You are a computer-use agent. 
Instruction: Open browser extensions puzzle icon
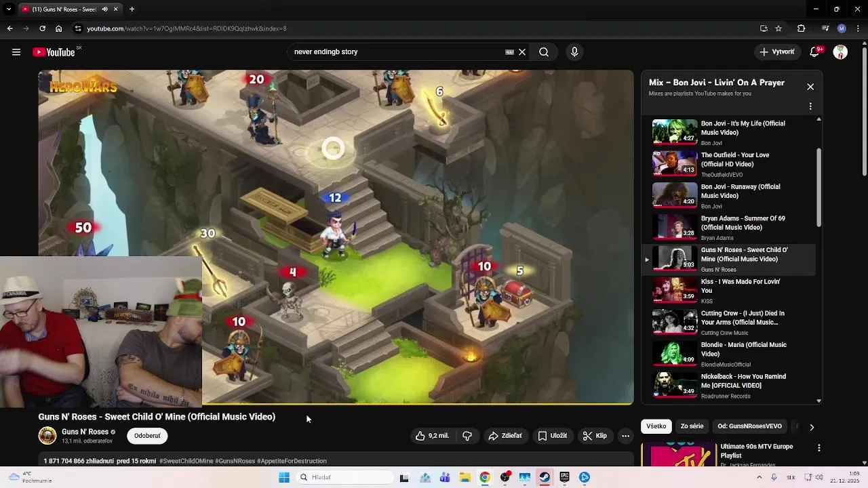(x=802, y=28)
